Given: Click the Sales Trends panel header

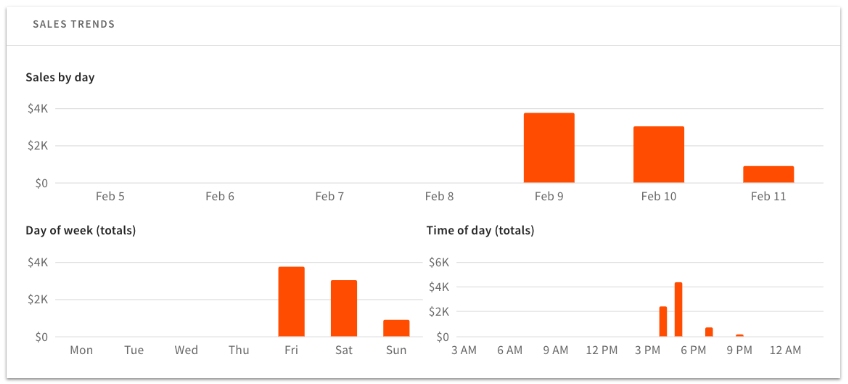Looking at the screenshot, I should pyautogui.click(x=74, y=24).
